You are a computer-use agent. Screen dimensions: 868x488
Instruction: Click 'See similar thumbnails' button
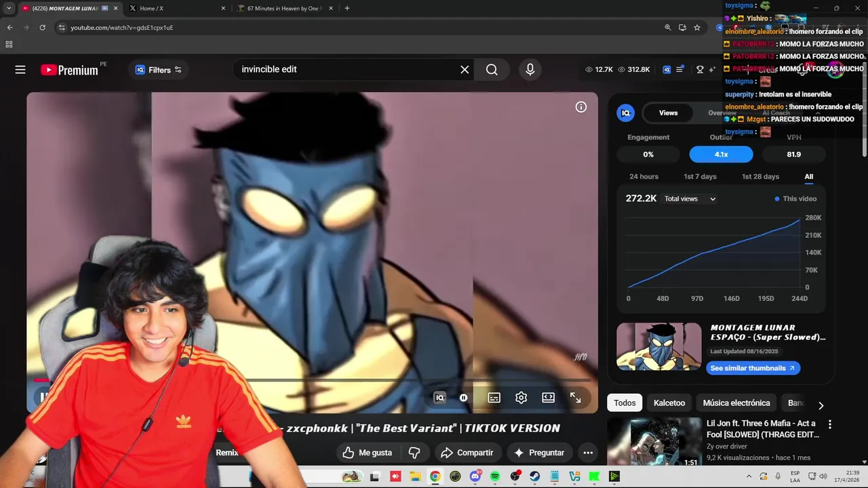pyautogui.click(x=753, y=368)
